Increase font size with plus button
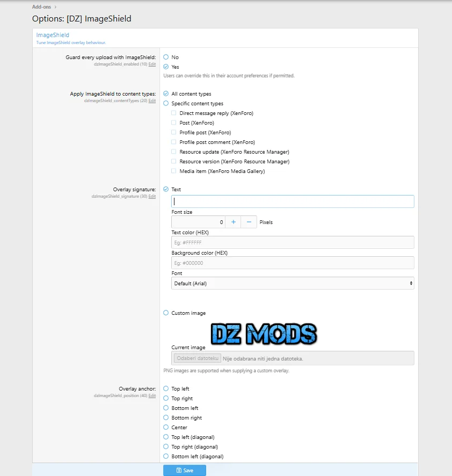Viewport: 452px width, 476px height. (x=233, y=222)
